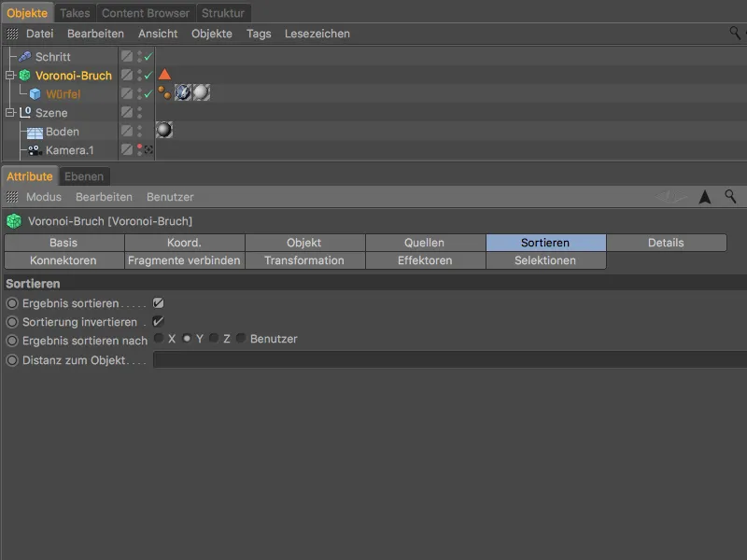Open search in the Object Manager
Screen dimensions: 747x560
[x=735, y=33]
